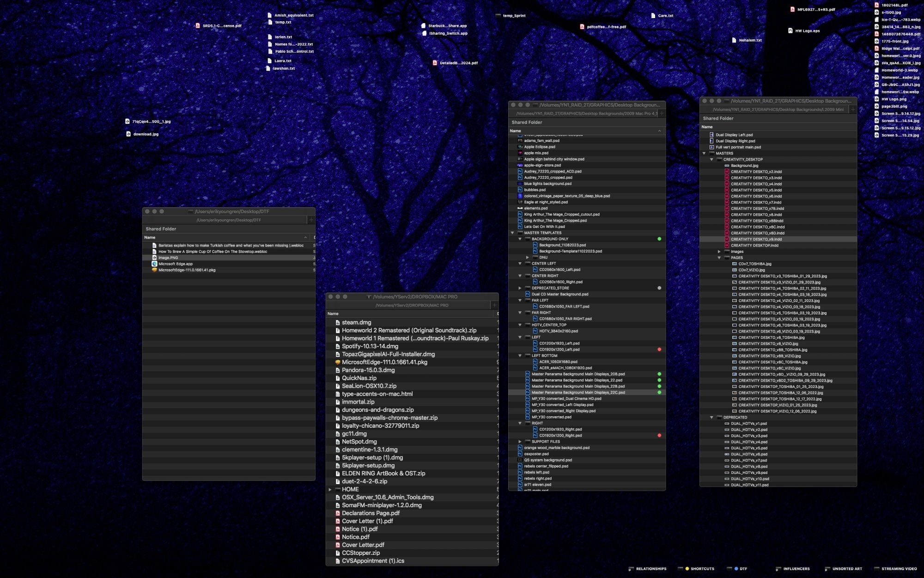Collapse the DEPRECATED folder triangle
The width and height of the screenshot is (924, 578).
pos(711,418)
